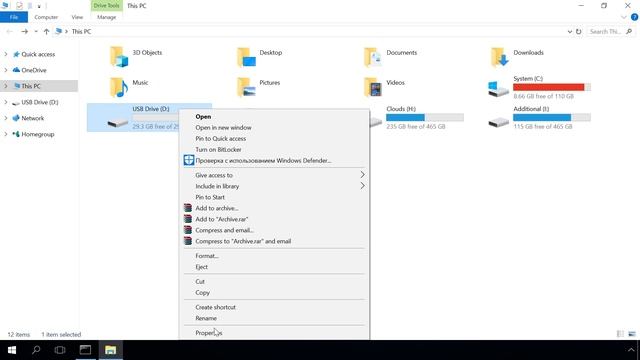
Task: Select Pin to Start
Action: point(274,197)
